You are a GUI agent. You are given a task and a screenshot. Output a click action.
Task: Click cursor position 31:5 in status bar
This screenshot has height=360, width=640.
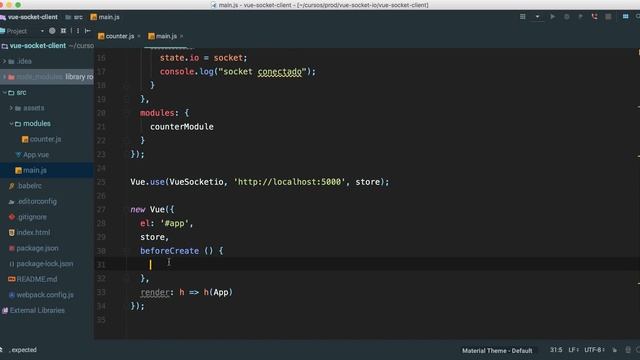(x=556, y=350)
